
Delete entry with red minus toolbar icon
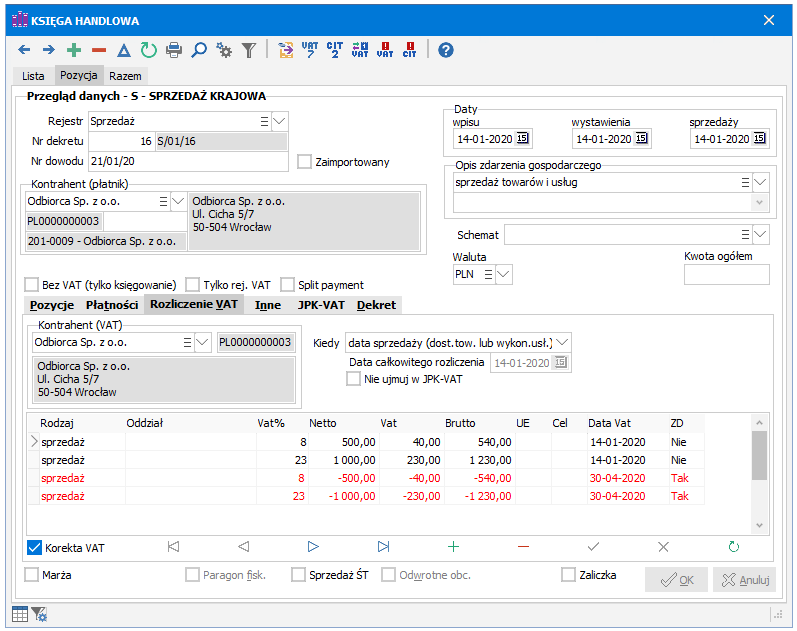[x=99, y=50]
